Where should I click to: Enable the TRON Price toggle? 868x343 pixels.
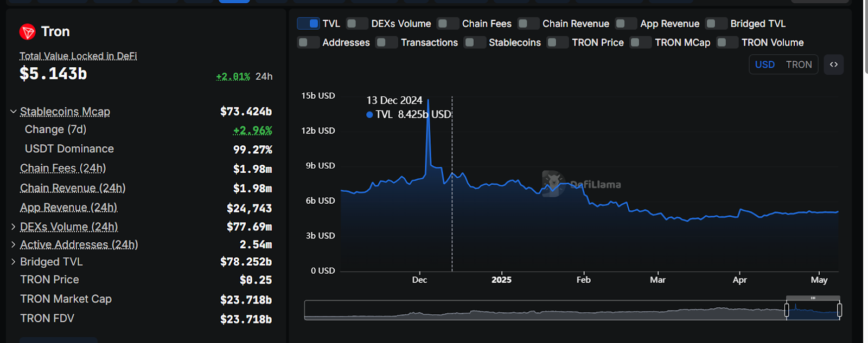[558, 42]
